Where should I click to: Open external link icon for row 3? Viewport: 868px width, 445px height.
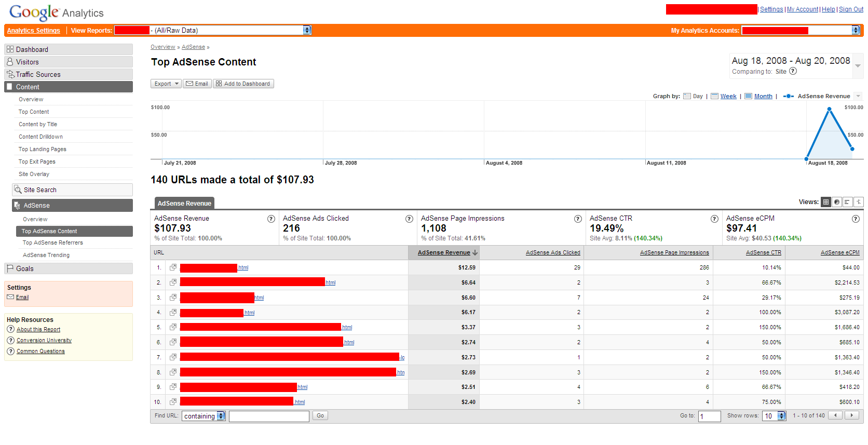[173, 298]
